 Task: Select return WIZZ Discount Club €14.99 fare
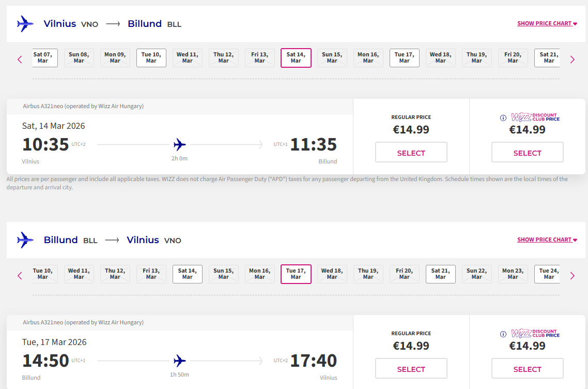[527, 369]
